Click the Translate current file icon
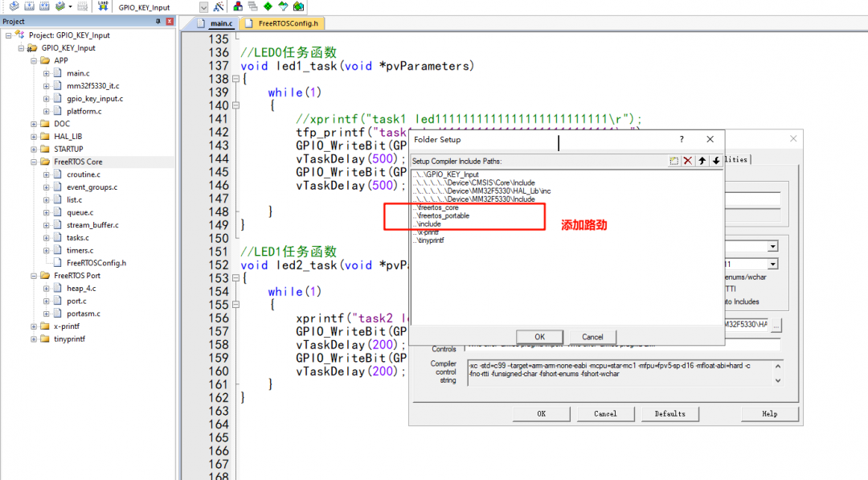This screenshot has height=480, width=868. (14, 6)
